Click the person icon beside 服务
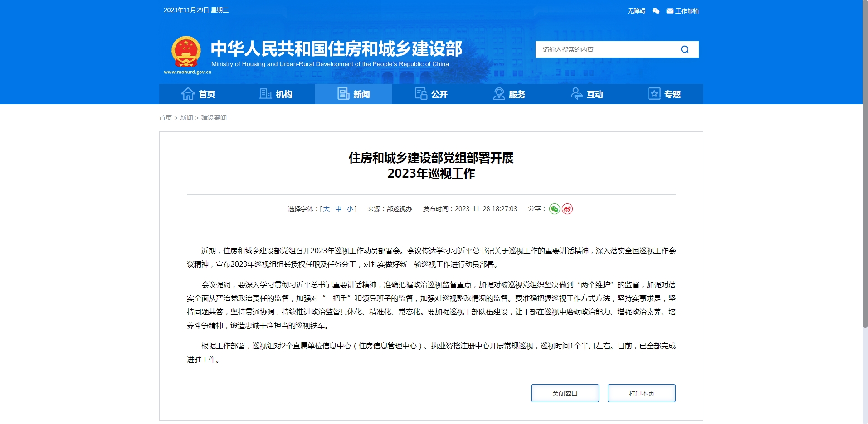868x424 pixels. (x=499, y=94)
